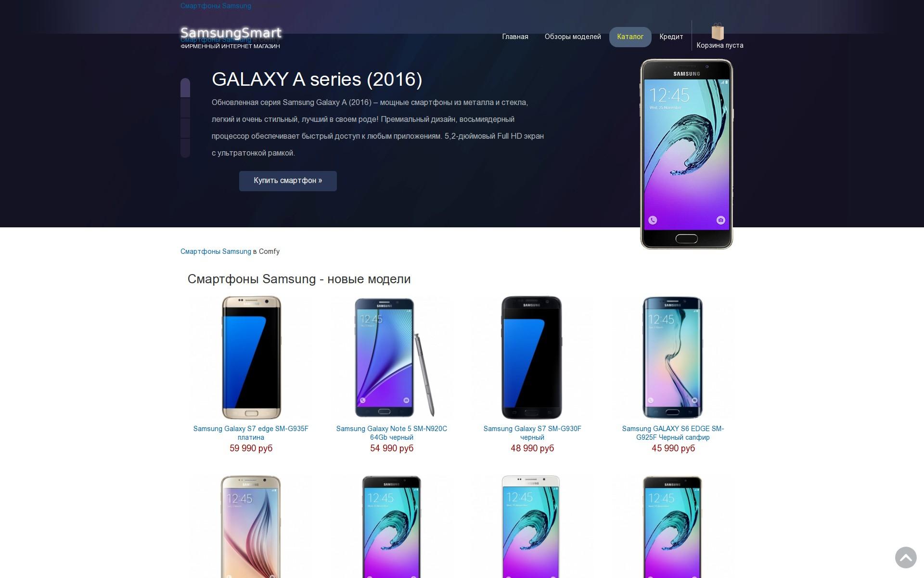Open the Обзоры моделей menu item
The image size is (924, 578).
[573, 37]
